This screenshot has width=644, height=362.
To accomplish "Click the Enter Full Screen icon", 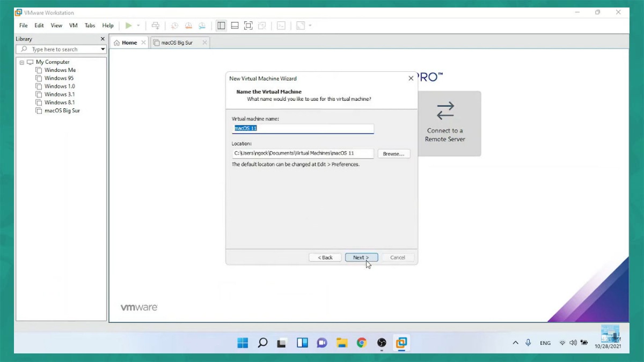I will 248,25.
